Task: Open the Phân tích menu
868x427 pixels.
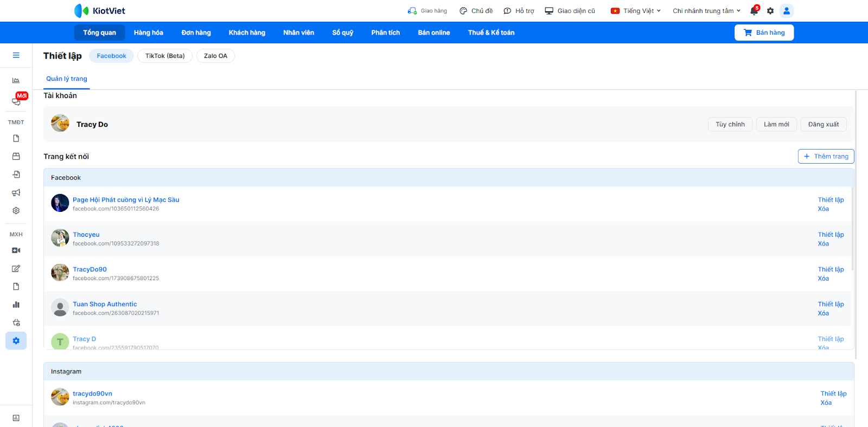Action: (386, 33)
